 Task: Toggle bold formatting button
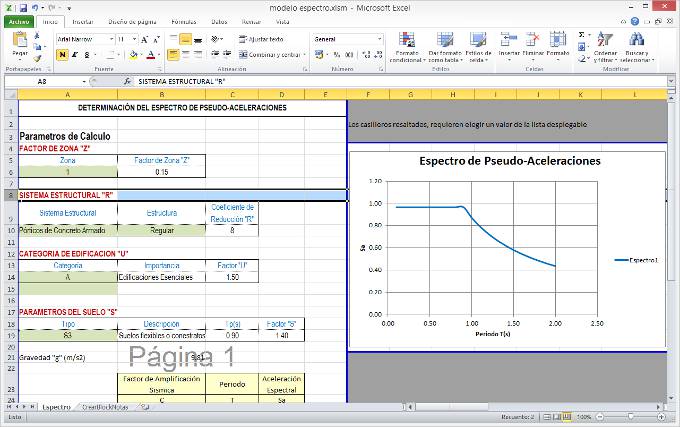pos(62,55)
